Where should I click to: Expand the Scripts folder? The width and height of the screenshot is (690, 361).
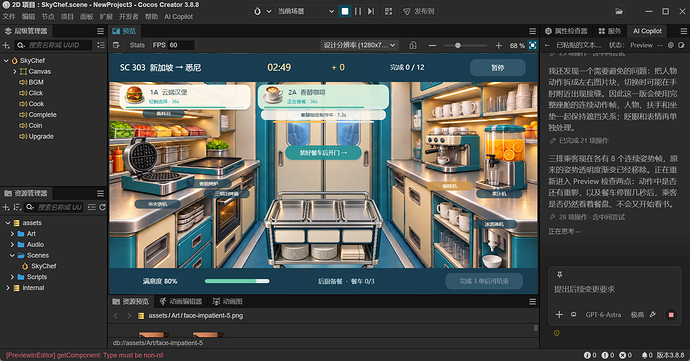coord(12,277)
